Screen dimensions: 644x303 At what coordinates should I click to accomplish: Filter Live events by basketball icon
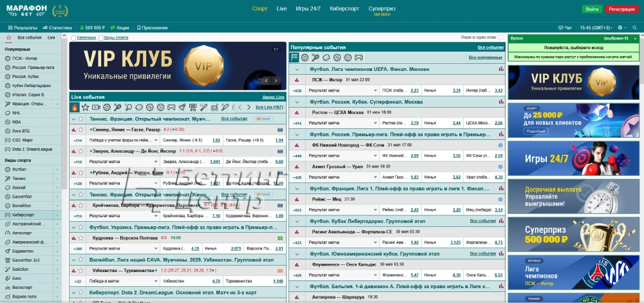coord(149,107)
